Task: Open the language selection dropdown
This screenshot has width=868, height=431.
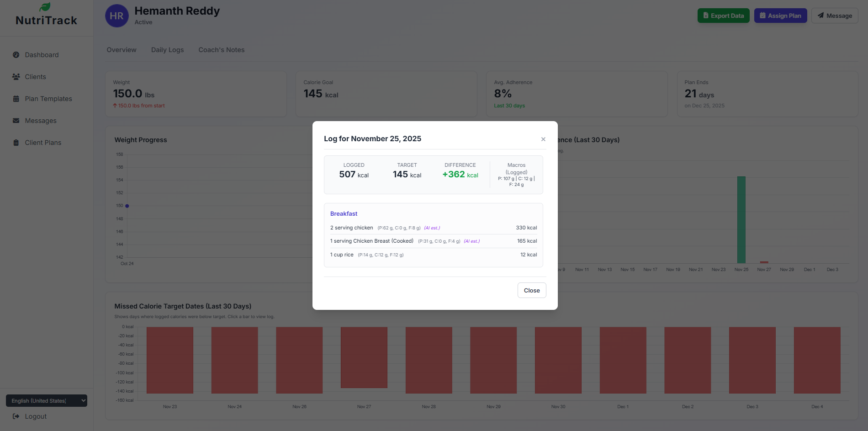Action: point(46,401)
